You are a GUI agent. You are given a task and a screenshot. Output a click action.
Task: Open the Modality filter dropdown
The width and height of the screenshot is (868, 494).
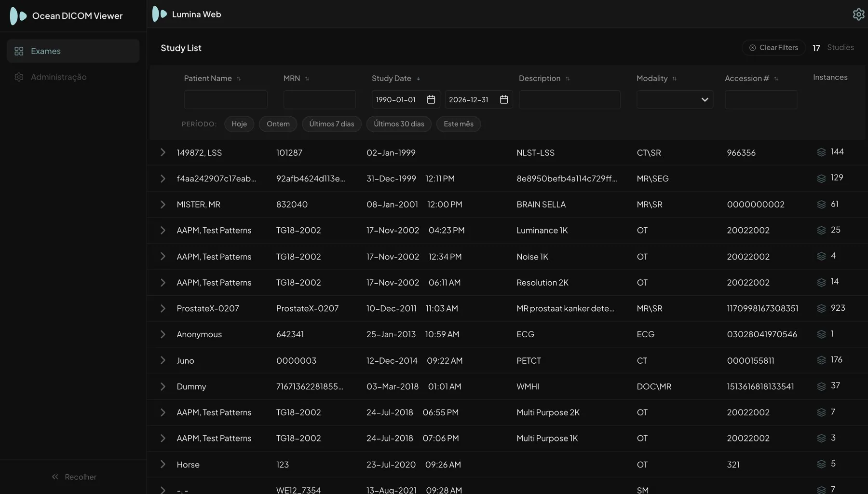675,99
